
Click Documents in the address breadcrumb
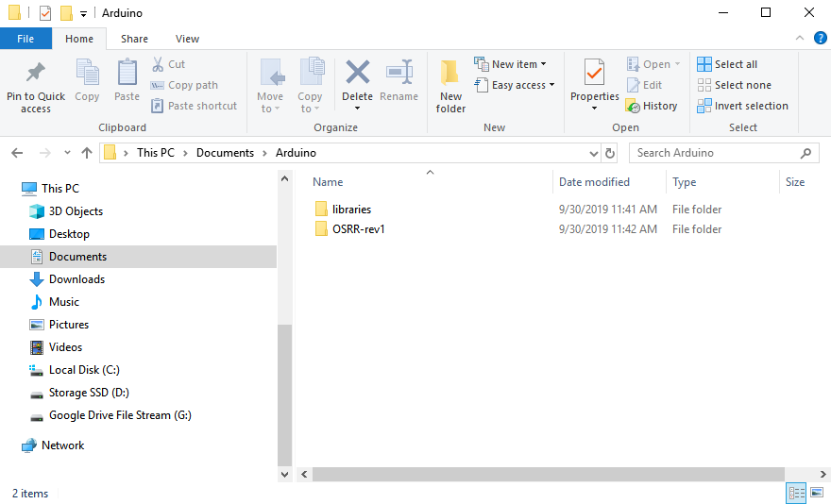click(x=226, y=153)
